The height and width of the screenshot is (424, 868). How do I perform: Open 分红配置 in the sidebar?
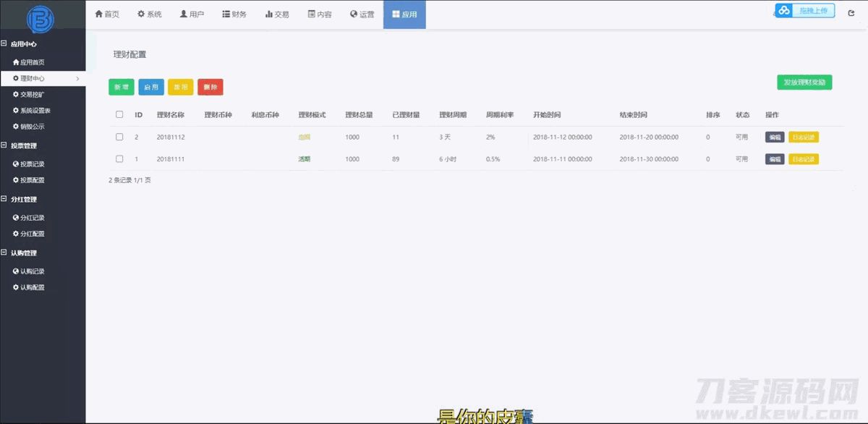[32, 234]
